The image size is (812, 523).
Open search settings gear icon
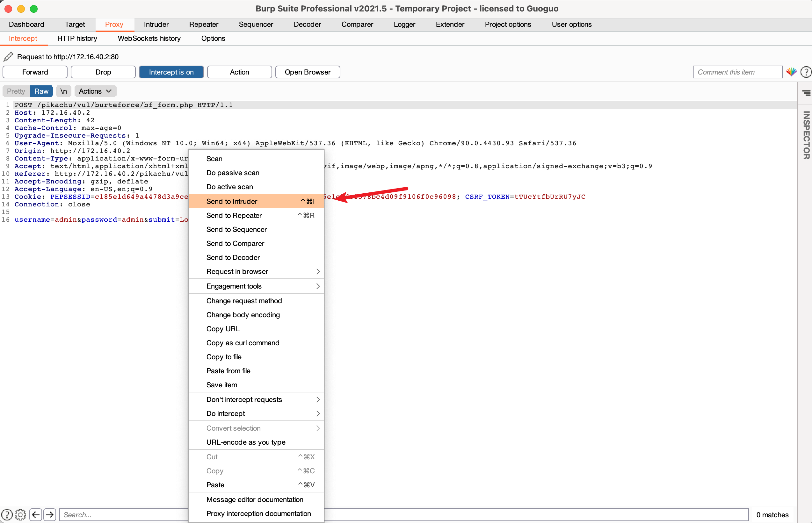click(21, 514)
